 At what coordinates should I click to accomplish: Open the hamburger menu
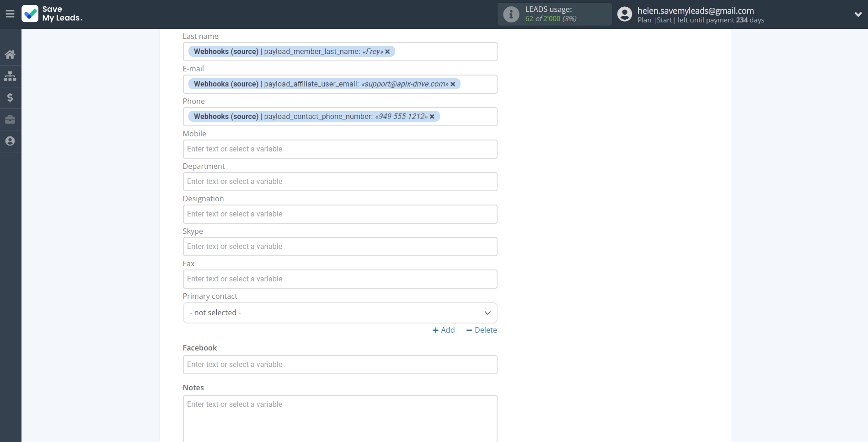[10, 14]
